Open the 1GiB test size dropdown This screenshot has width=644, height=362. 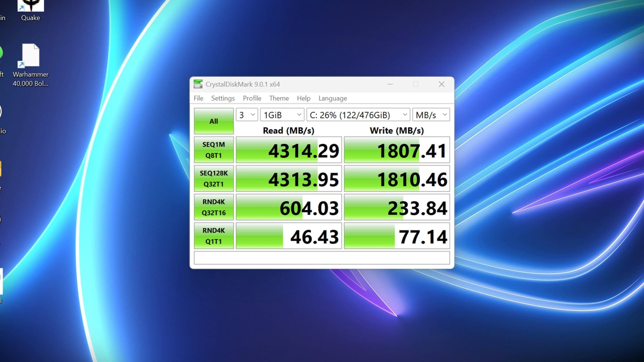tap(282, 115)
